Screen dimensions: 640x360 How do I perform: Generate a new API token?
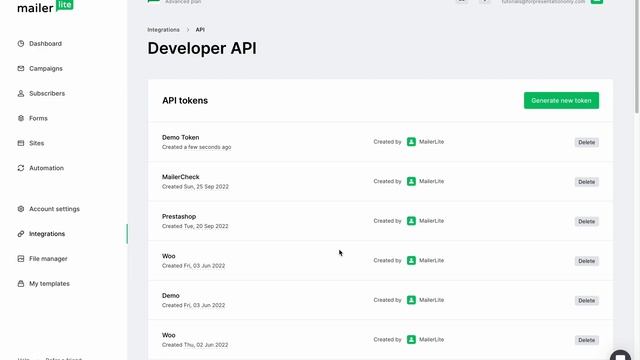[x=561, y=100]
